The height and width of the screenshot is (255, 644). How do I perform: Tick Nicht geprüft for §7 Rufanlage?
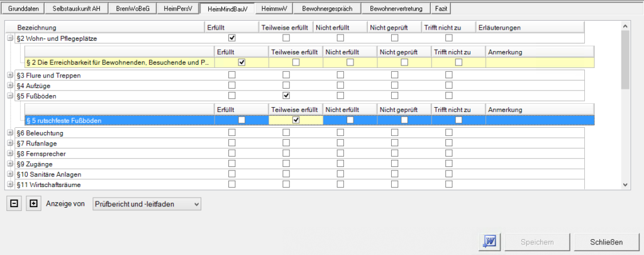coord(395,144)
